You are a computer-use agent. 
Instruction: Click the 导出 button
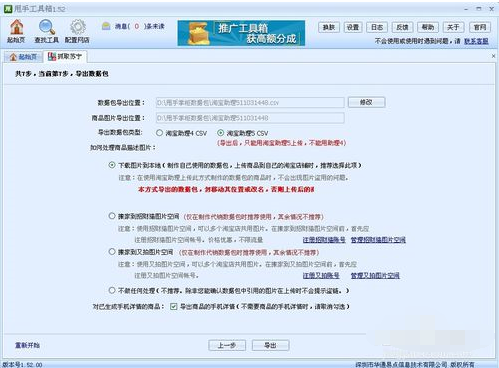tap(270, 345)
